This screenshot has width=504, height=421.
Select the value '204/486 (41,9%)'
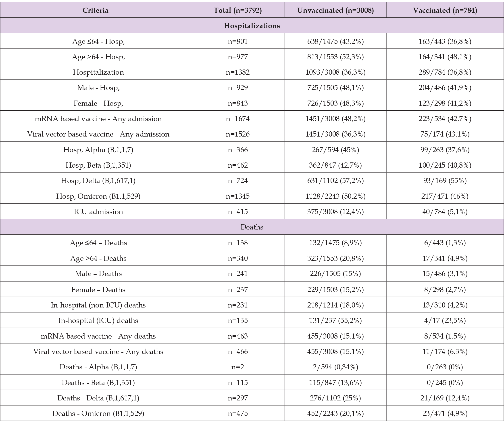[445, 88]
